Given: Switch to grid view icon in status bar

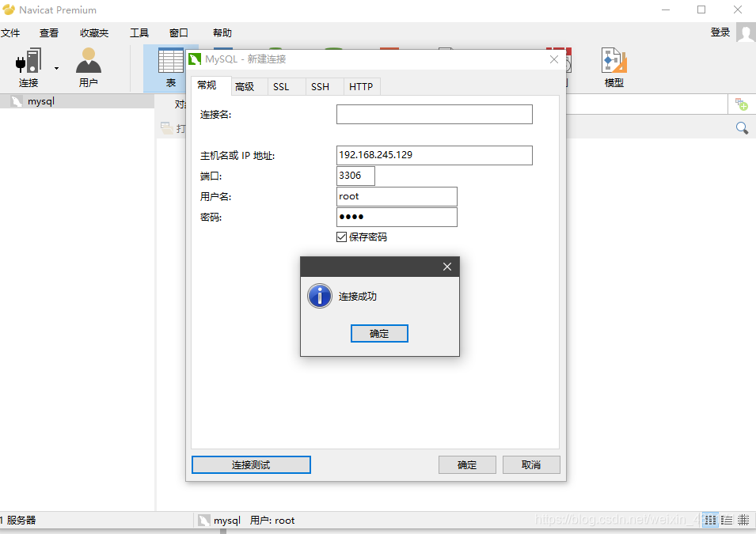Looking at the screenshot, I should 710,520.
